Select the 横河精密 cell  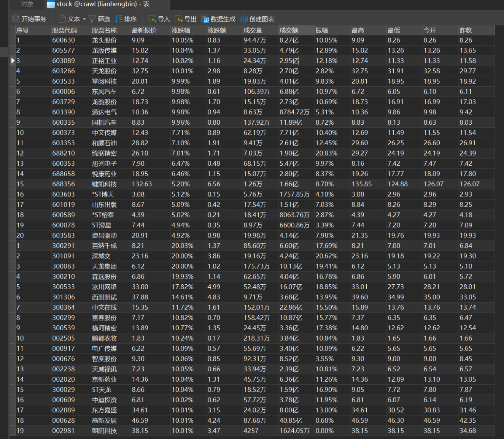click(111, 327)
